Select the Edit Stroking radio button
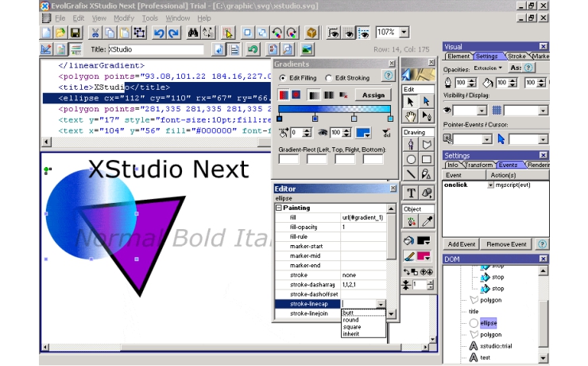This screenshot has width=588, height=366. 329,78
